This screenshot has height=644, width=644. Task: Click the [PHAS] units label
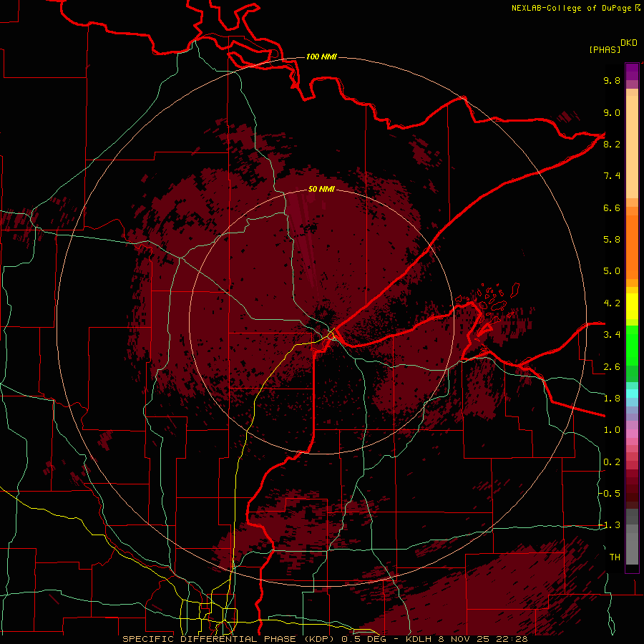coord(605,49)
